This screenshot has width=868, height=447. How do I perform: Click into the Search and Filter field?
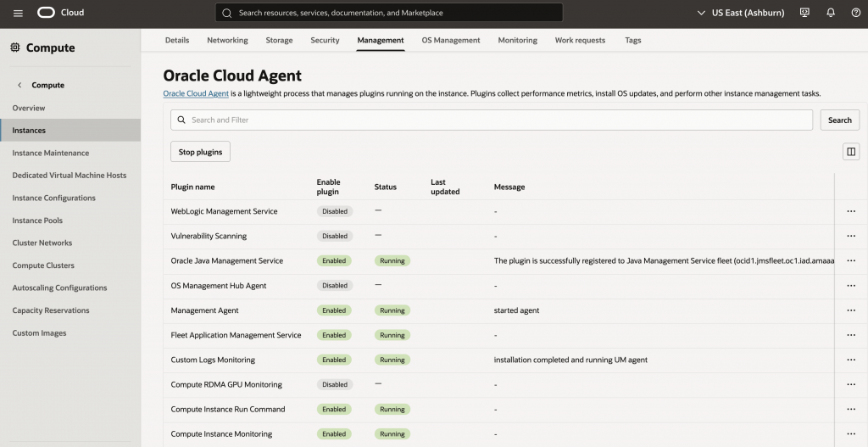click(x=492, y=120)
